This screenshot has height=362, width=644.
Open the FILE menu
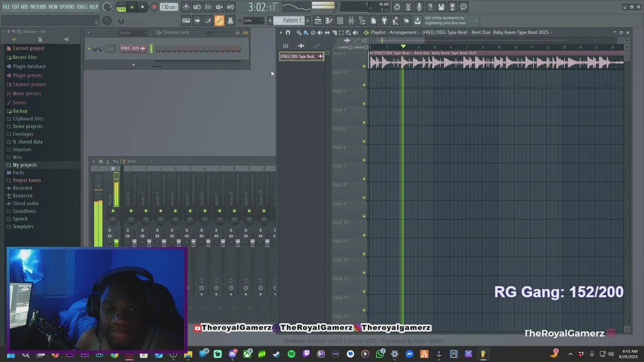tap(6, 7)
